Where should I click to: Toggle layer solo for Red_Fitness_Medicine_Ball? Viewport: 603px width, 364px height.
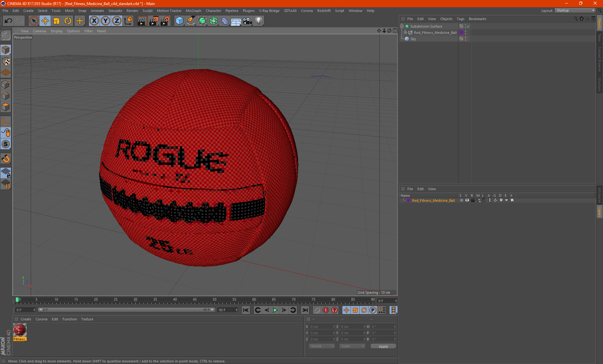pyautogui.click(x=461, y=200)
